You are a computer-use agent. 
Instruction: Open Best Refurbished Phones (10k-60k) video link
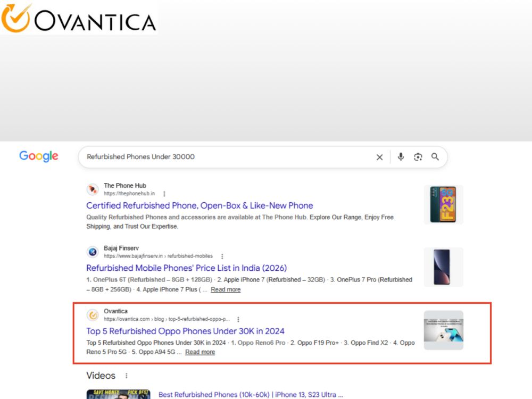[251, 395]
